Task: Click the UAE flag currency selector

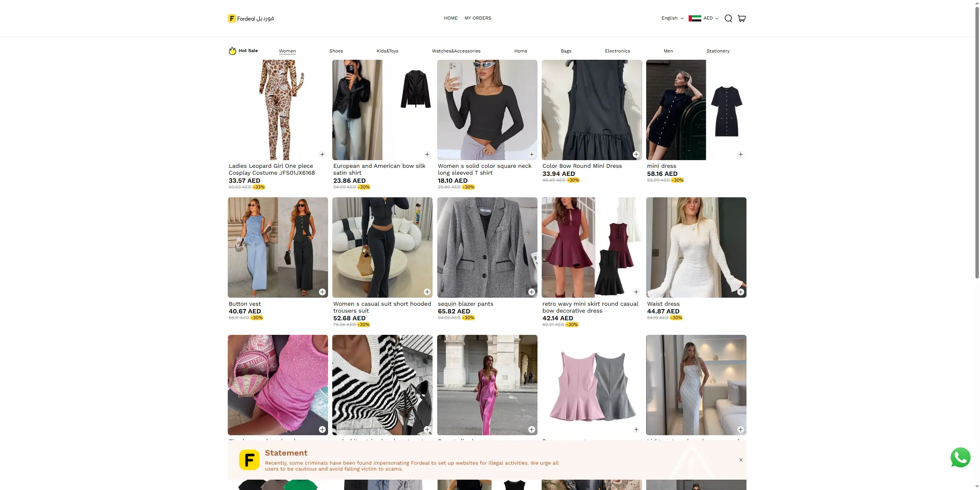Action: click(x=695, y=18)
